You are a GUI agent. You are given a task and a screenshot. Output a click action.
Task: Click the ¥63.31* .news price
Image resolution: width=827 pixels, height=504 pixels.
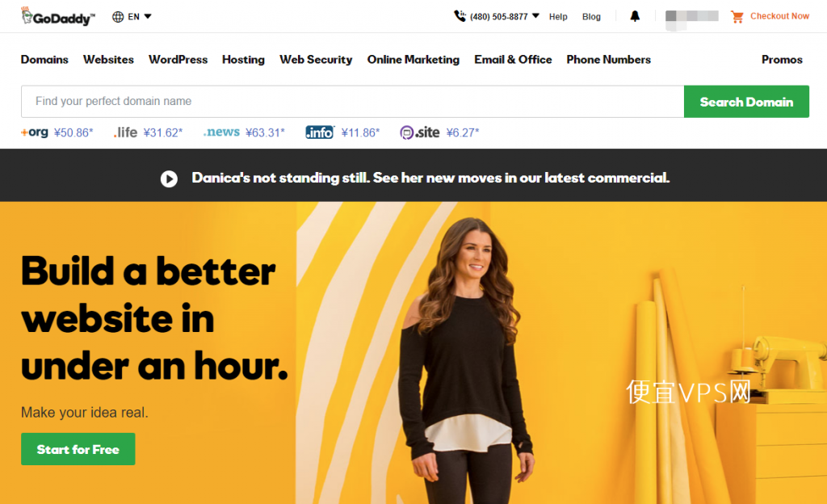[265, 132]
